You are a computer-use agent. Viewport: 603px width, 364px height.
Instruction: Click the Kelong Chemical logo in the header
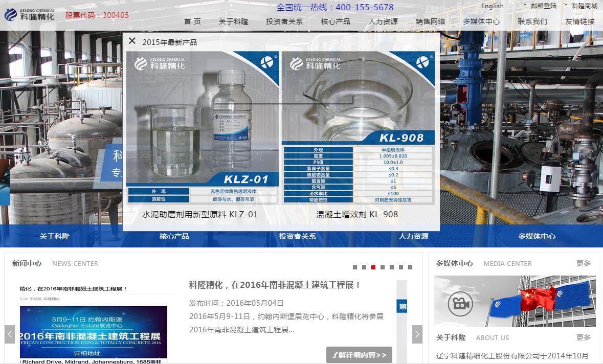coord(29,15)
